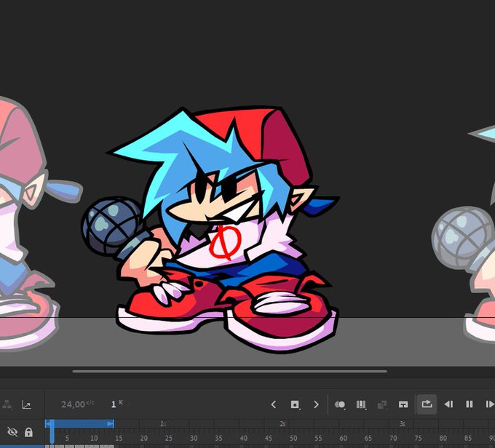The image size is (495, 448).
Task: Open the layer depth graph icon
Action: click(x=26, y=404)
